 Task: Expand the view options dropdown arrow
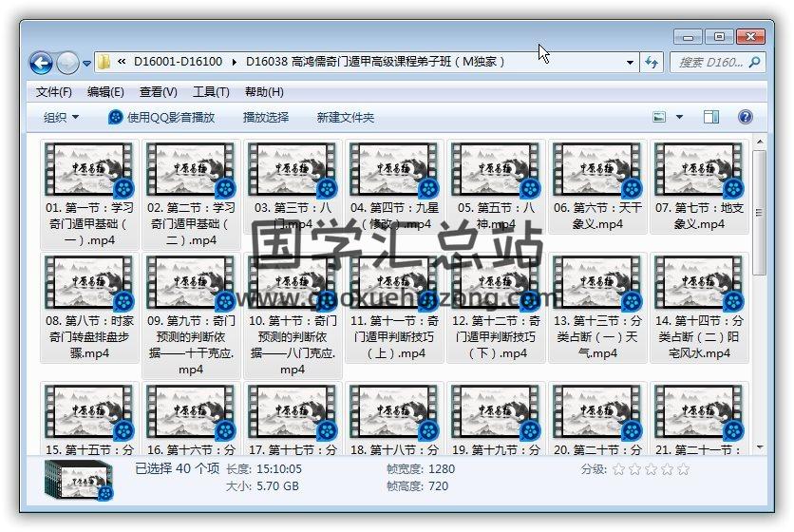[679, 117]
